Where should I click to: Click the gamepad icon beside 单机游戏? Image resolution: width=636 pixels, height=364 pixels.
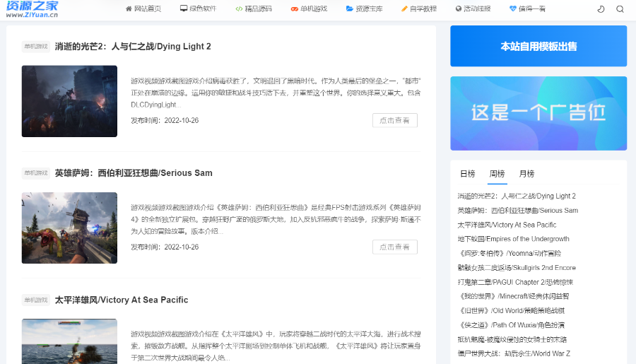coord(295,9)
